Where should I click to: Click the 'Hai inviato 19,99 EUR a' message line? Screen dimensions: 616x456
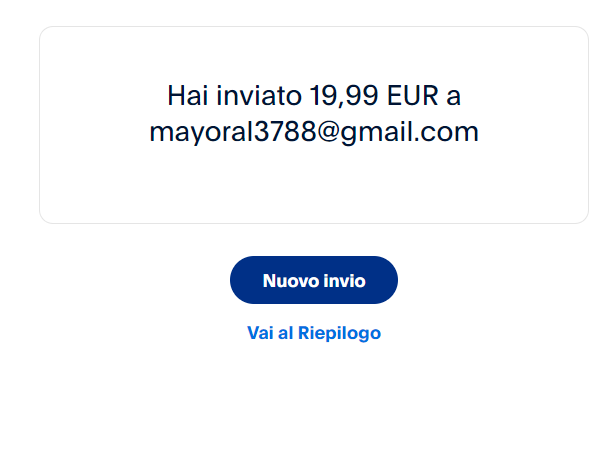coord(314,96)
